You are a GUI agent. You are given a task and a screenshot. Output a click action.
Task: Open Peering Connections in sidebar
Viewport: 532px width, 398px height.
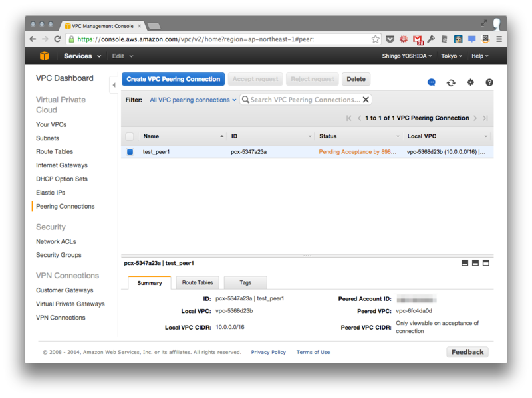65,206
